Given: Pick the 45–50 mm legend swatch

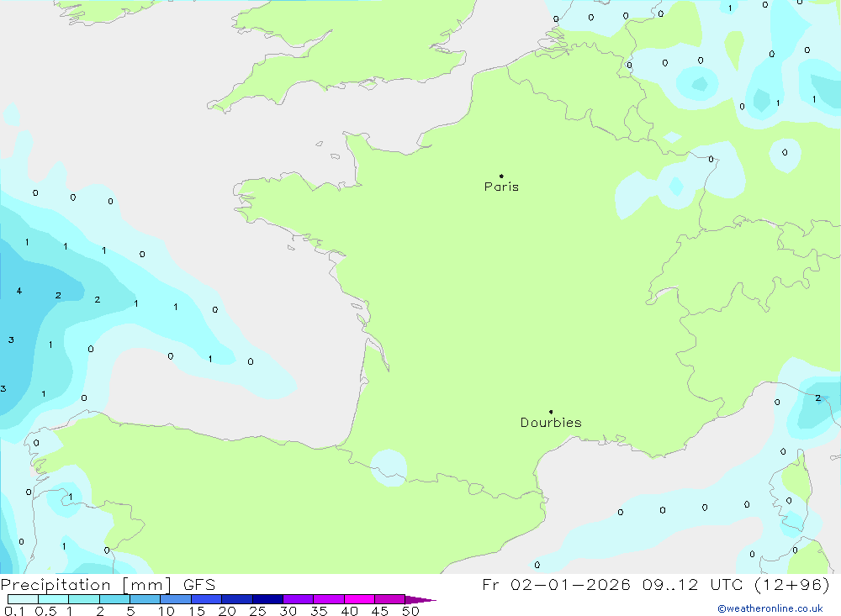Looking at the screenshot, I should pos(390,599).
